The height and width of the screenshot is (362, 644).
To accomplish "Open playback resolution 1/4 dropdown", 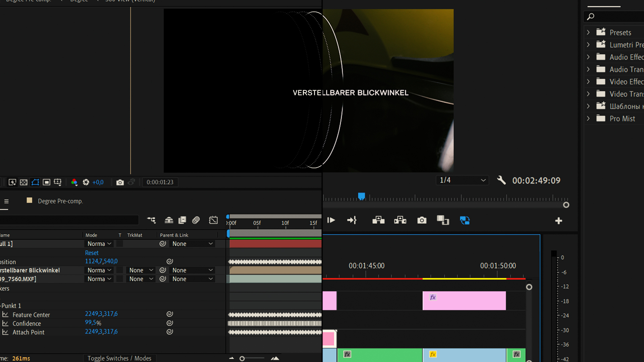I will (462, 180).
